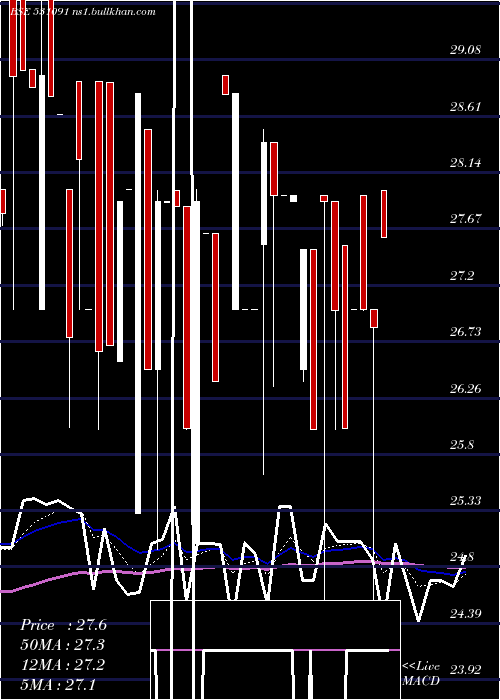500x700 pixels.
Task: Click the 23.92 price axis label
Action: tap(465, 671)
